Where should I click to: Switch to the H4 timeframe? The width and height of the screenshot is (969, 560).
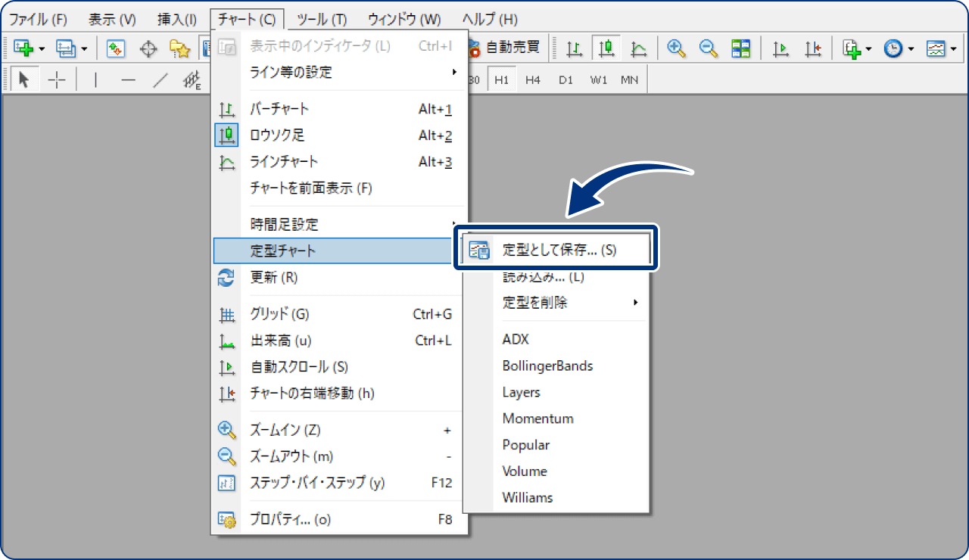pos(533,79)
